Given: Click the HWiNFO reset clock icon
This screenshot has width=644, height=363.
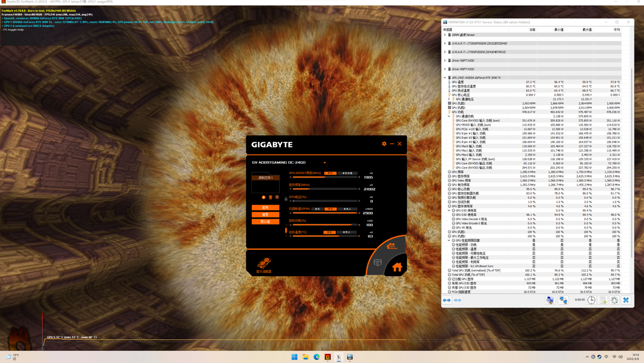Looking at the screenshot, I should (591, 300).
